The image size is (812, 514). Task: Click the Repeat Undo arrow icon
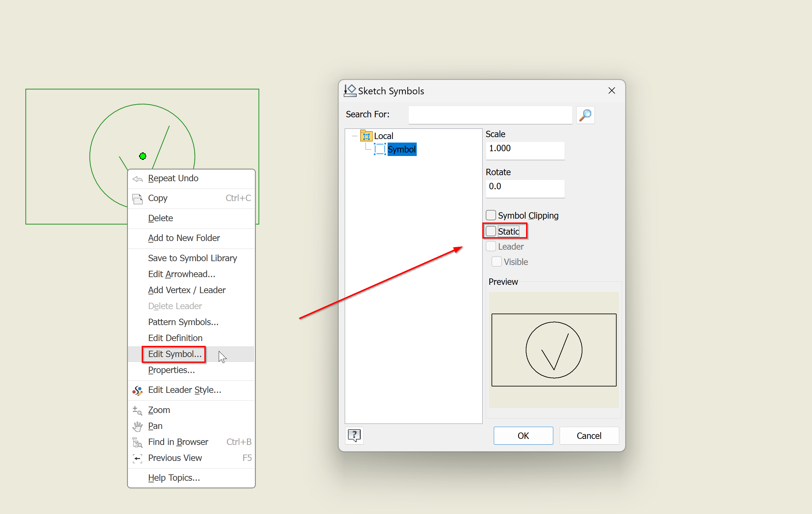[137, 179]
